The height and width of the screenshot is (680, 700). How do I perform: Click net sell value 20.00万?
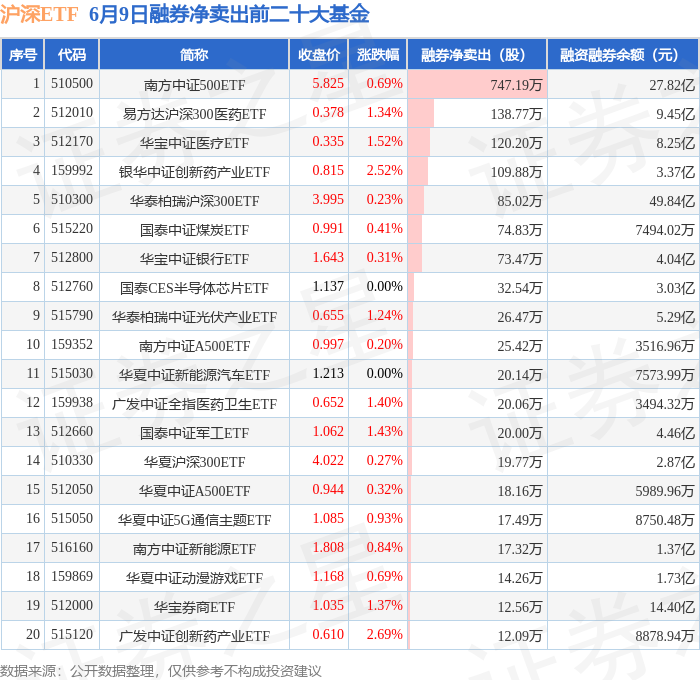tap(520, 433)
